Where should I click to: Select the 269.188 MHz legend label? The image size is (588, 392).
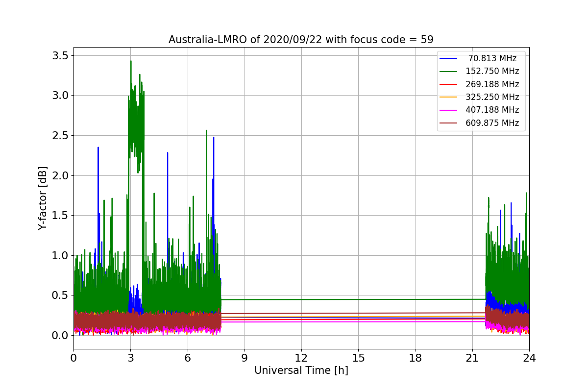(492, 84)
